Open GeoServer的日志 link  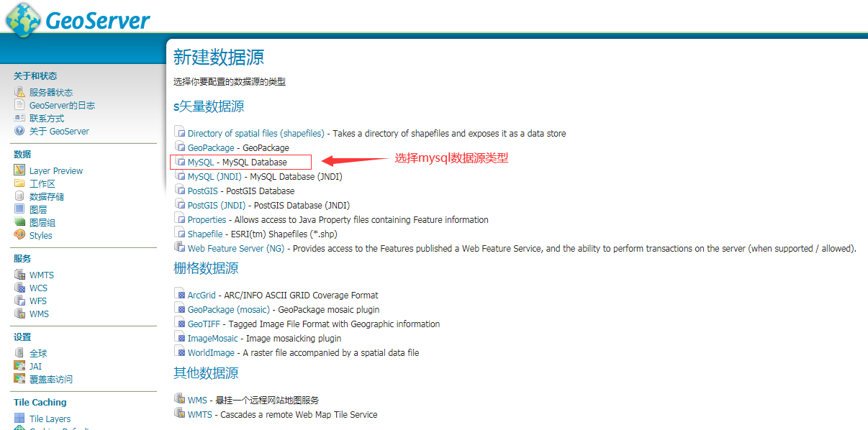62,105
